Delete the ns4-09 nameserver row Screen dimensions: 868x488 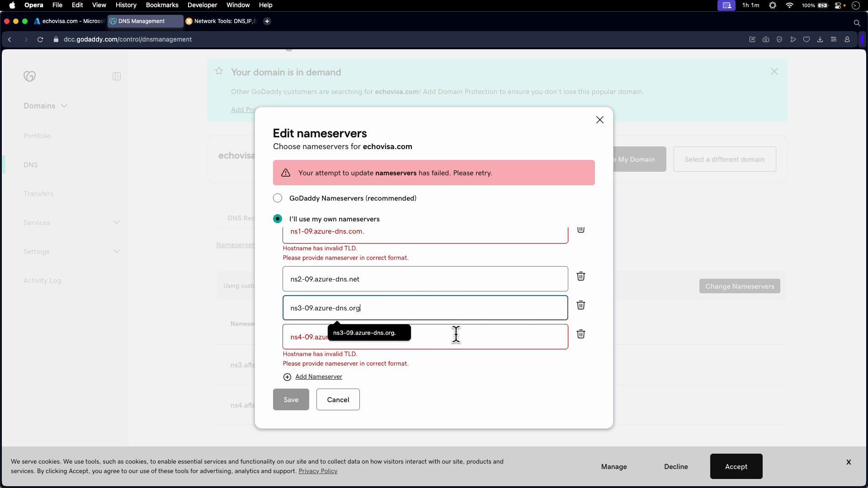(581, 334)
